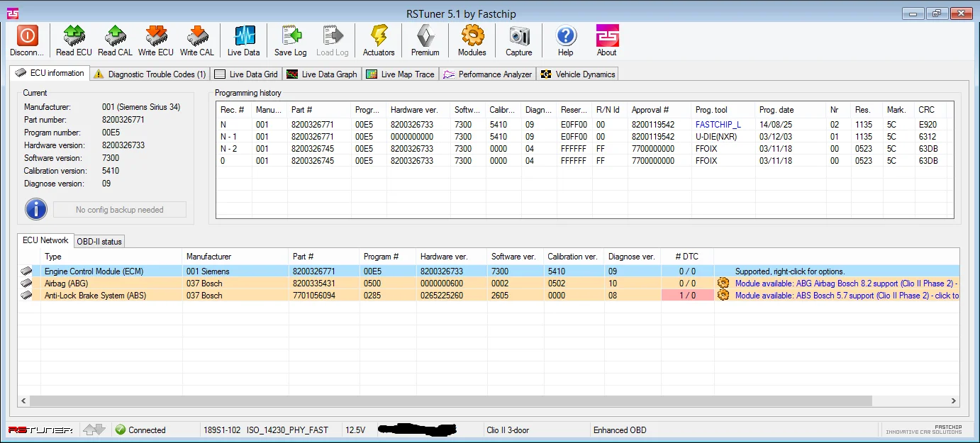Click Approval # column header
Screen dimensions: 980x443
point(659,110)
